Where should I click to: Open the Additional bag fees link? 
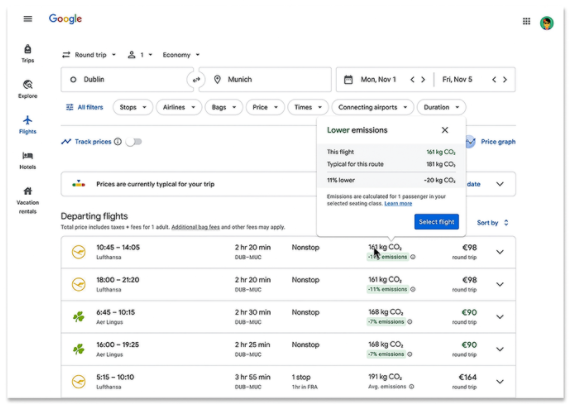coord(195,227)
